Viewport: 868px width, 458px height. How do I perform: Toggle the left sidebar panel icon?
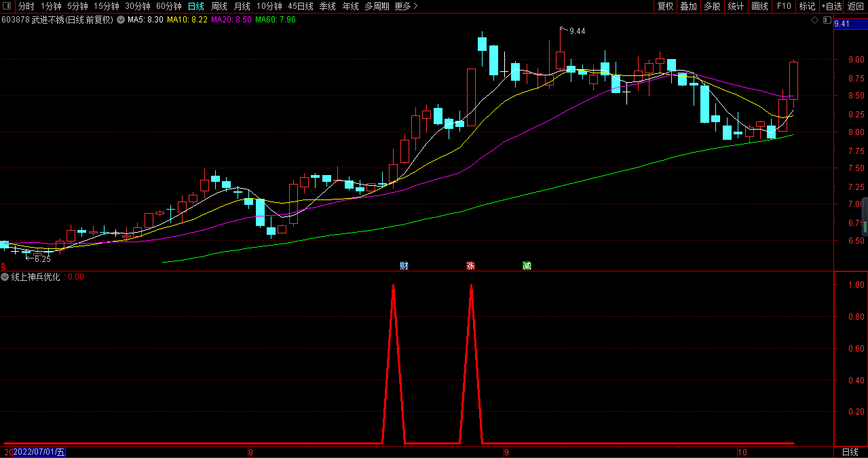[7, 6]
